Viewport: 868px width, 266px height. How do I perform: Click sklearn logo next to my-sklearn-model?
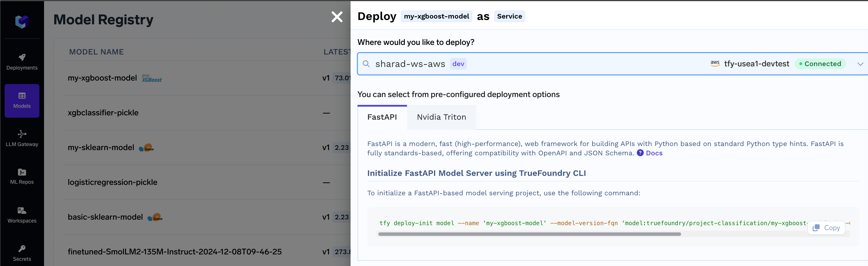(147, 148)
